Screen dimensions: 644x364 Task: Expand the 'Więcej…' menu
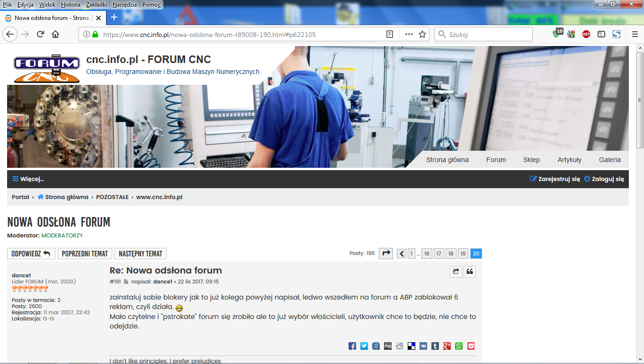[28, 179]
